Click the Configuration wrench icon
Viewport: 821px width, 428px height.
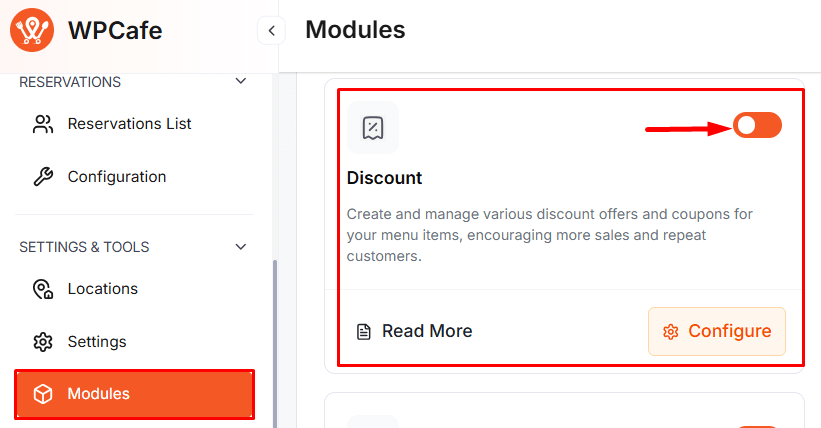(43, 177)
